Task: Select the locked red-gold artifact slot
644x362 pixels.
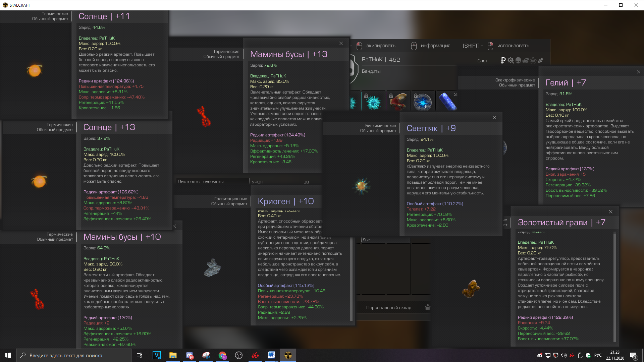Action: 398,101
